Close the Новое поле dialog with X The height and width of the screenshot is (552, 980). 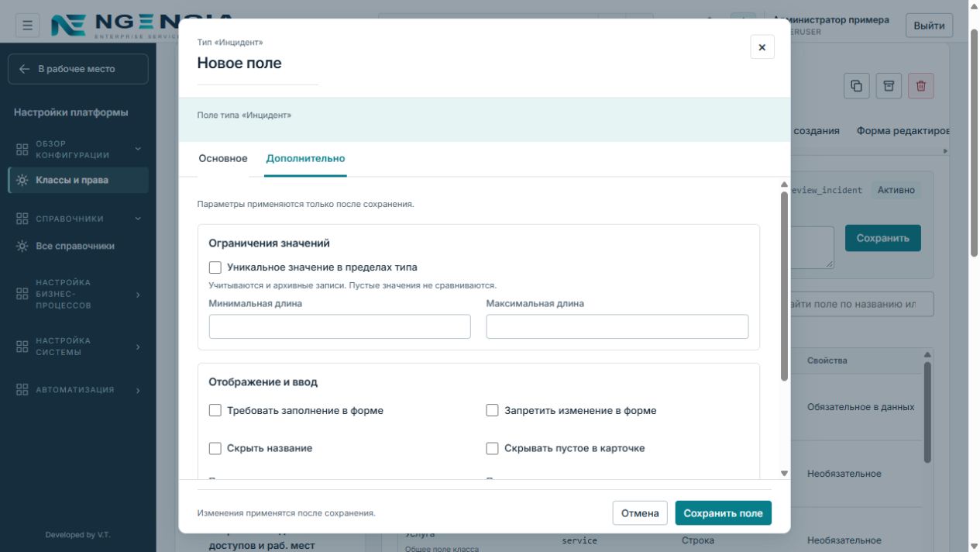[762, 47]
